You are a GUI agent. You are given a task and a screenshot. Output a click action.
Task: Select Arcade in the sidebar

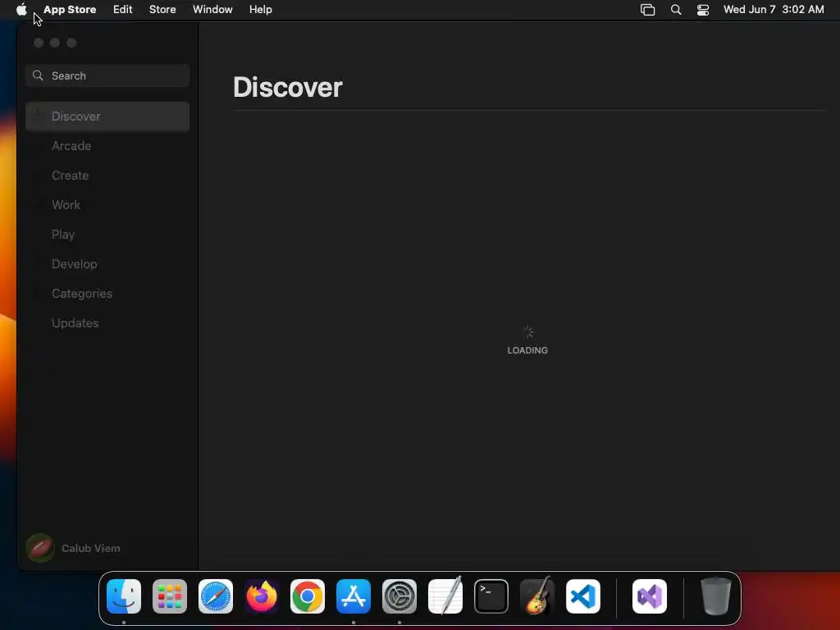(107, 146)
